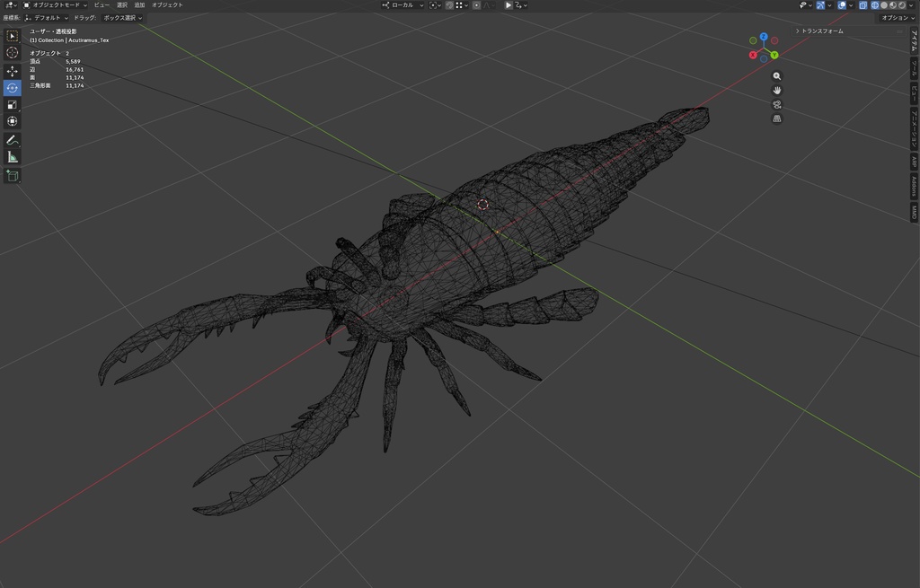Open the 追加 menu
The height and width of the screenshot is (588, 920).
pyautogui.click(x=139, y=4)
